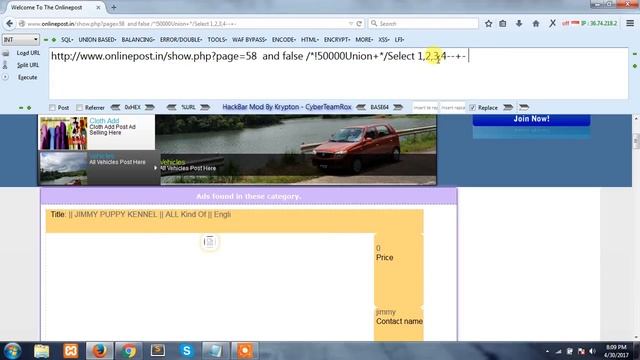Open the ENCRYPT menu in HackBar
640x360 pixels.
(337, 40)
